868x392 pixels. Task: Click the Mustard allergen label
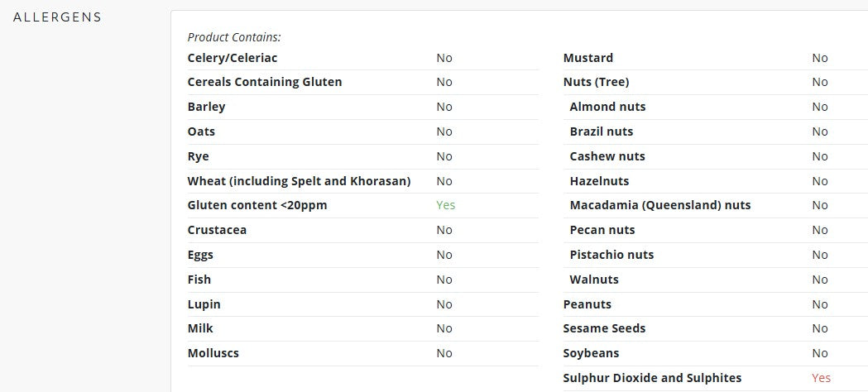[x=587, y=58]
